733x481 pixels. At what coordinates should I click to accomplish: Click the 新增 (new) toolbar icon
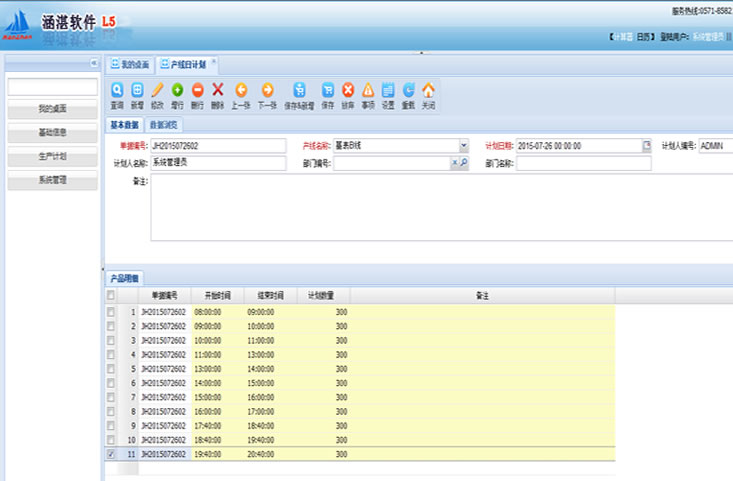pos(137,91)
